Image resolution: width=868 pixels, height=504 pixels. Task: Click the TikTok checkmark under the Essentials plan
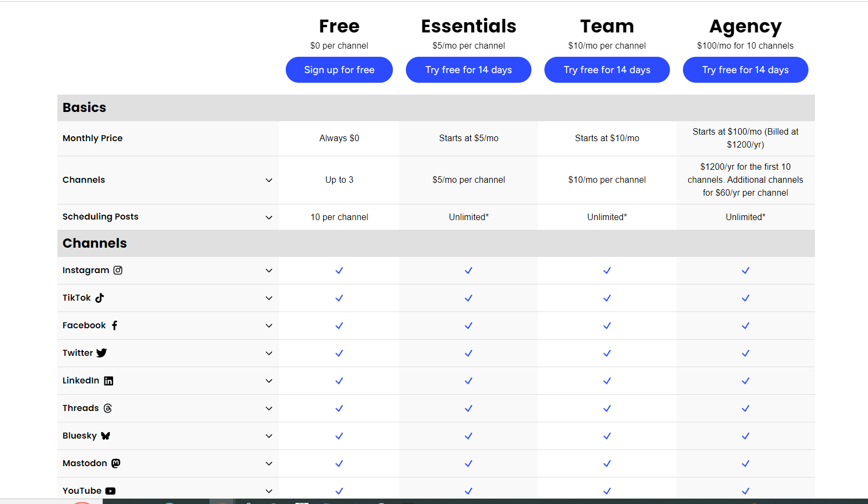point(469,298)
